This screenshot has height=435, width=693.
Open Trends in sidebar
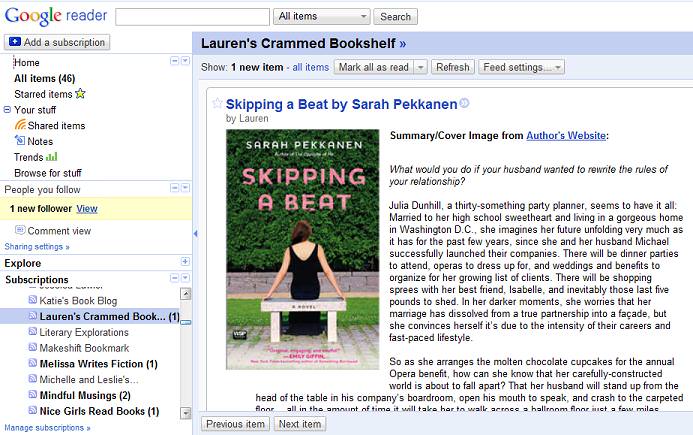coord(29,157)
